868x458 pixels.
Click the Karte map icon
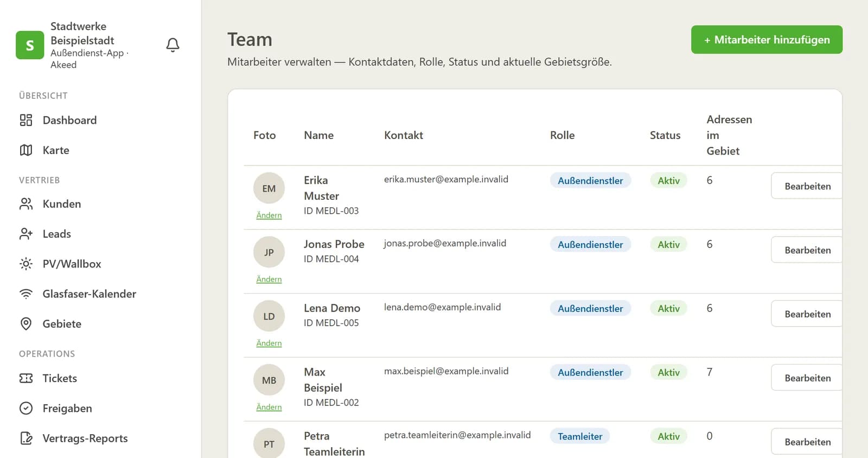26,150
